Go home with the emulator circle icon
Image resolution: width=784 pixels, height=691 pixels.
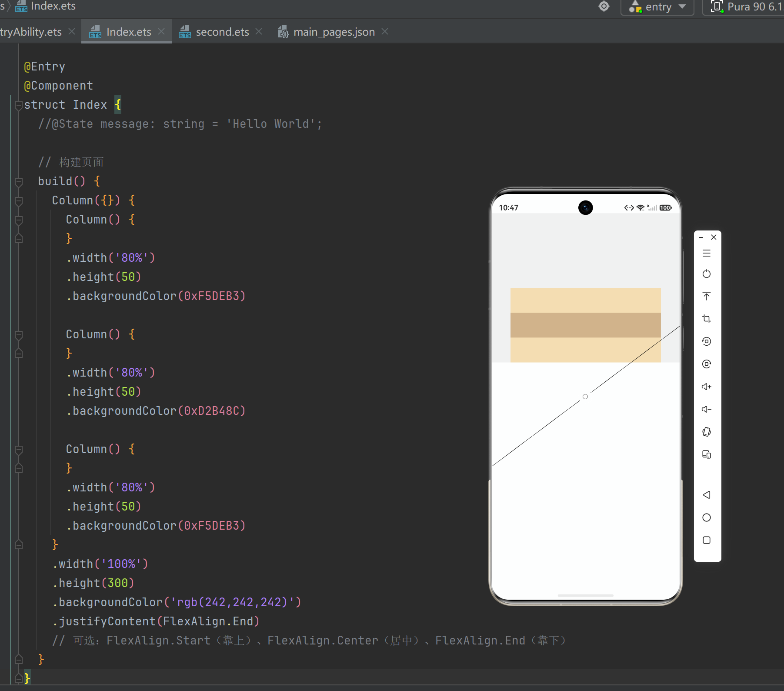point(707,517)
